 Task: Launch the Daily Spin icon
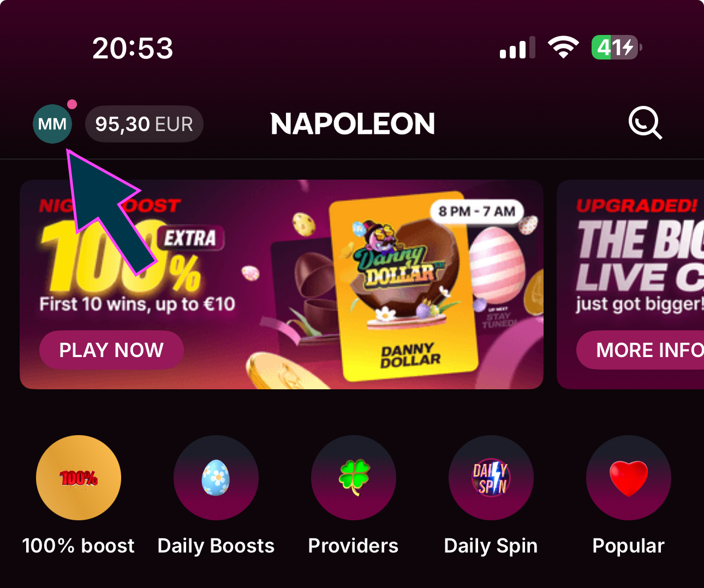(491, 478)
